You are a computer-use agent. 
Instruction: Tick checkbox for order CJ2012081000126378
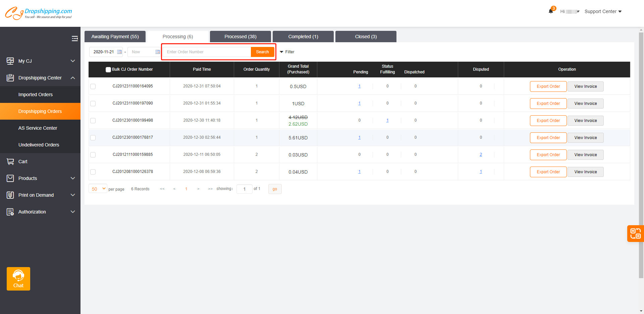(x=93, y=172)
